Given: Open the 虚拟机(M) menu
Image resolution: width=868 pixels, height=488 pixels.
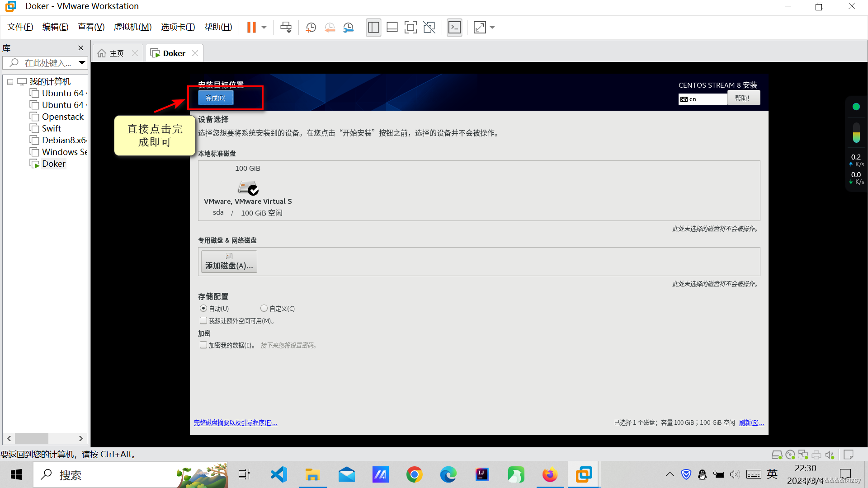Looking at the screenshot, I should 132,27.
